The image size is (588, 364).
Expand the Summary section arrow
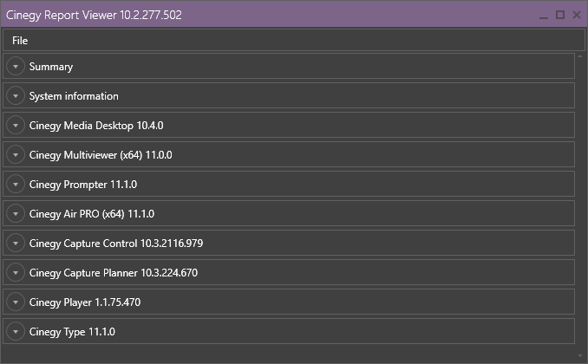(16, 67)
